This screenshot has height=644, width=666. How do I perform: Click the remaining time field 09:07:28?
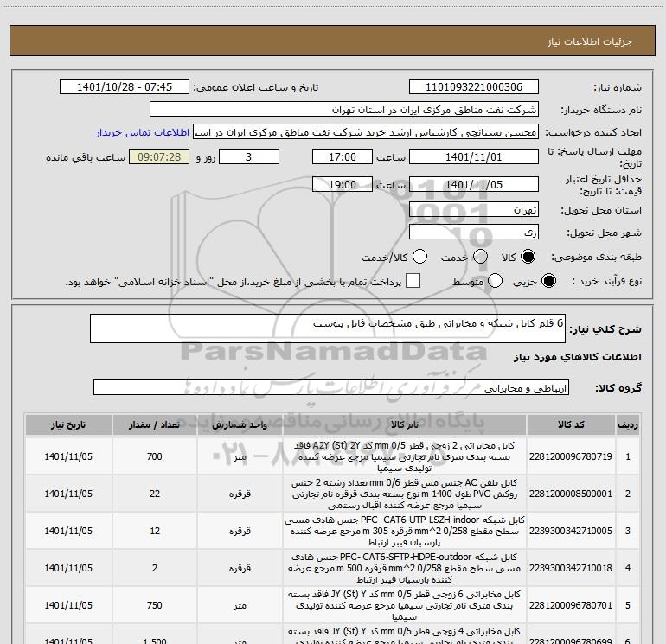click(159, 157)
